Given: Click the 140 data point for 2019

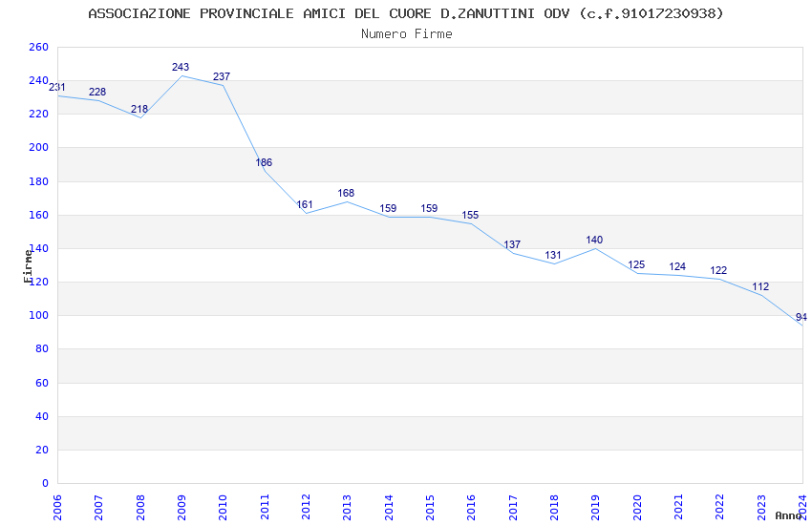Looking at the screenshot, I should (x=595, y=249).
